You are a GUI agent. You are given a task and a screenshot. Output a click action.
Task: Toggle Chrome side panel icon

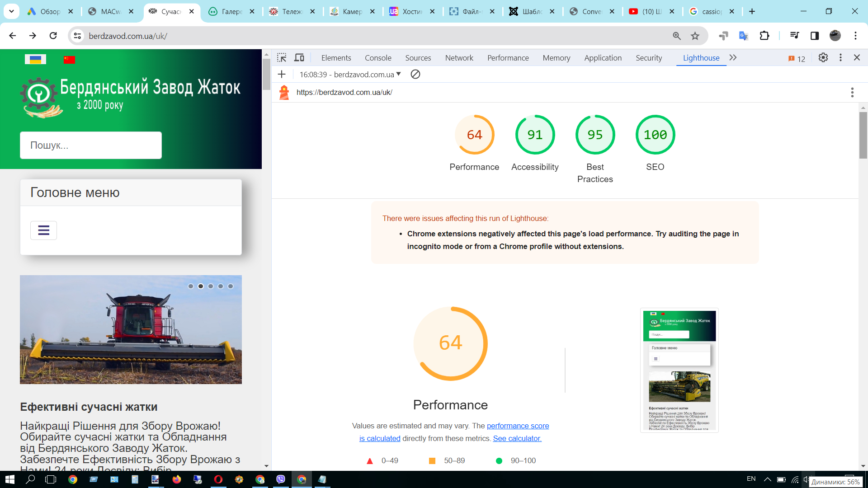[x=815, y=36]
